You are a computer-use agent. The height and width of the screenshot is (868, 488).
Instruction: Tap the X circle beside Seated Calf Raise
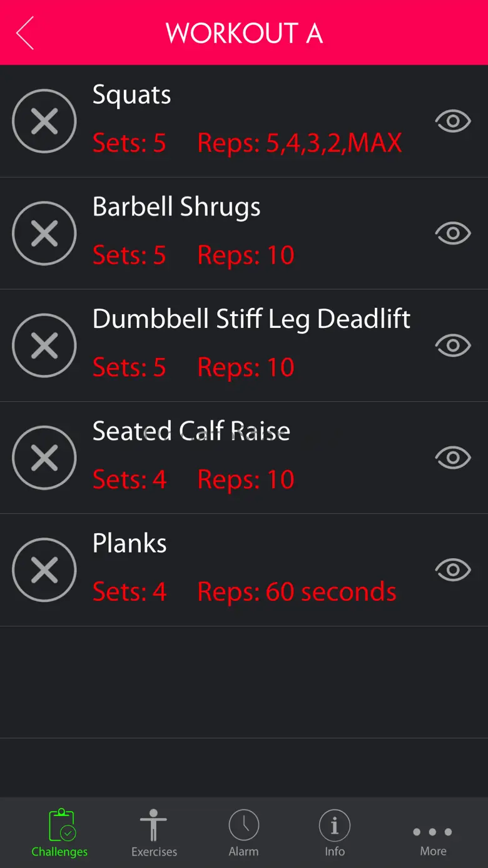point(44,457)
